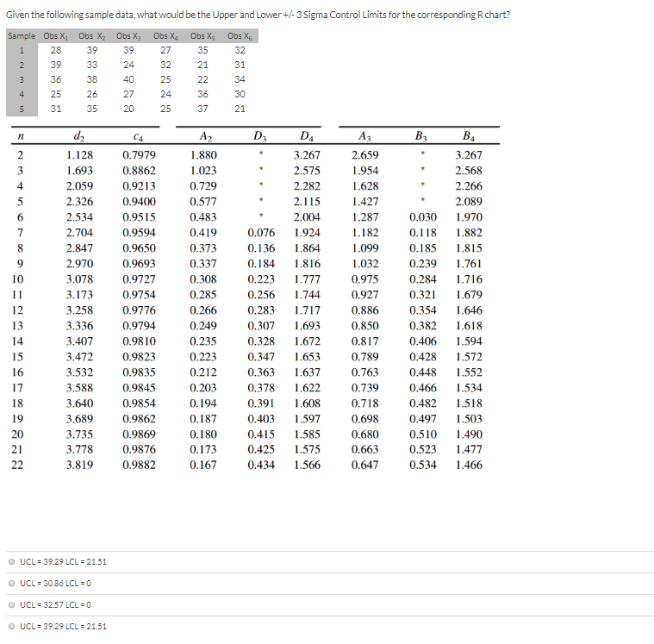
Task: Click D4 value 2.575
Action: (x=307, y=171)
